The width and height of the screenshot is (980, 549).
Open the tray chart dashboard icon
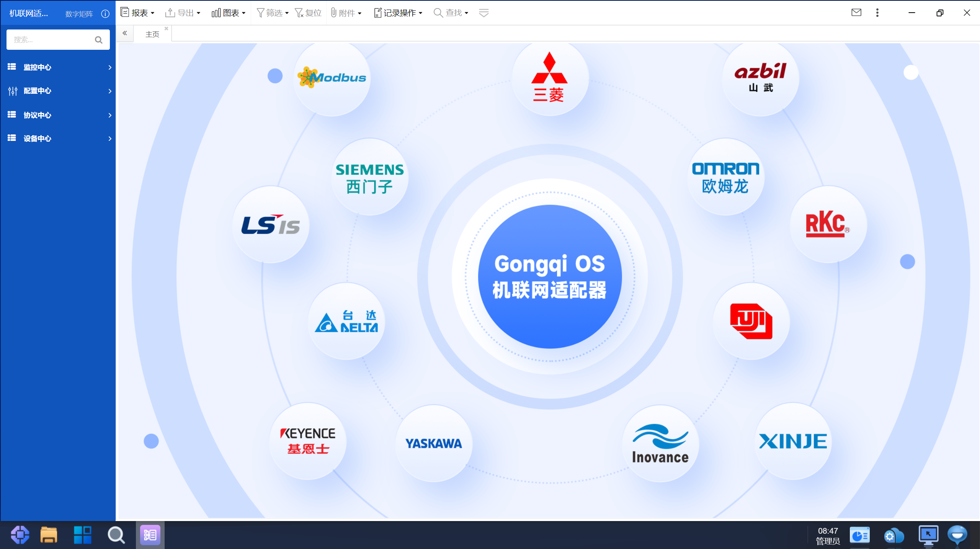click(x=859, y=535)
